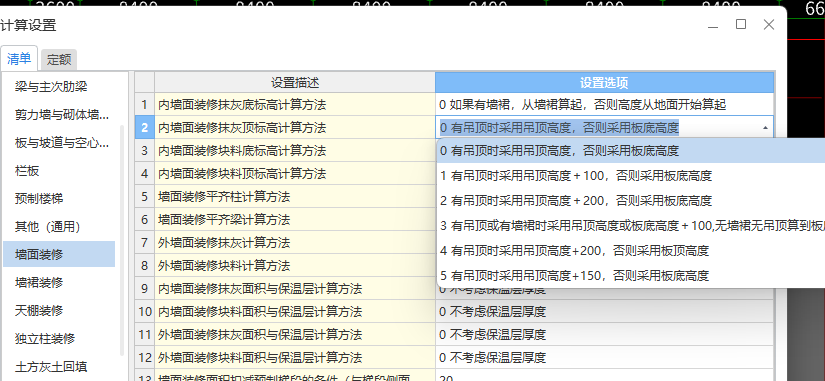Collapse the row 2 dropdown arrow
This screenshot has height=381, width=825.
coord(765,127)
